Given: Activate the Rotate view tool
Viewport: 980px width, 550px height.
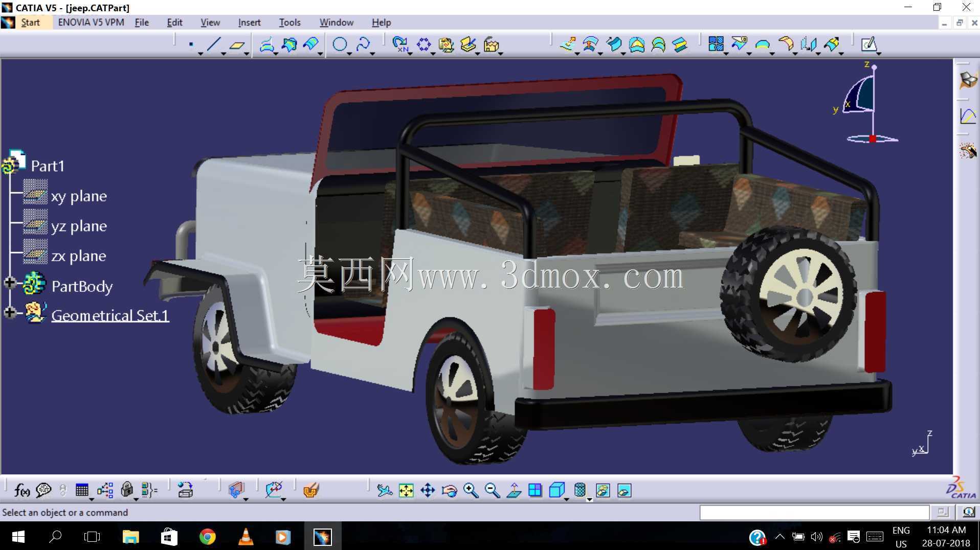Looking at the screenshot, I should click(449, 490).
